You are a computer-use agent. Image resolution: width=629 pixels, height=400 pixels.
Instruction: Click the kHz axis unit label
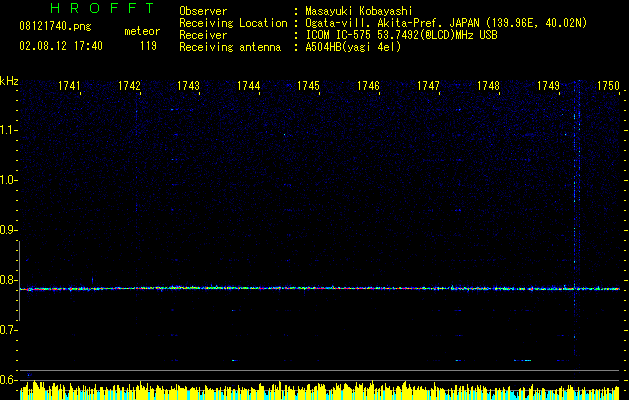(x=9, y=81)
